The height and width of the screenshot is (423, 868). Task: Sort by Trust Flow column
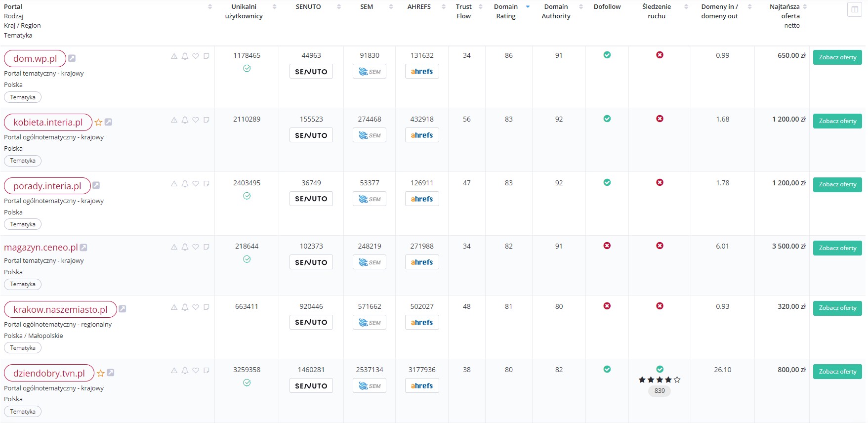tap(481, 7)
